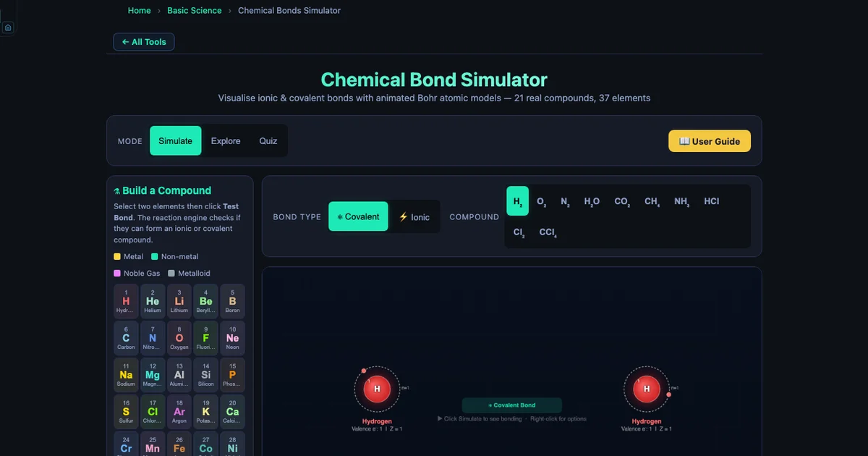Viewport: 868px width, 456px height.
Task: Select the Magnesium element tile
Action: click(153, 375)
